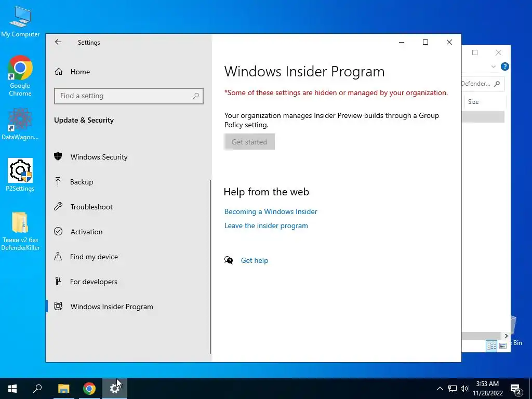Click the search box in Explorer window
Viewport: 532px width, 399px height.
(483, 84)
